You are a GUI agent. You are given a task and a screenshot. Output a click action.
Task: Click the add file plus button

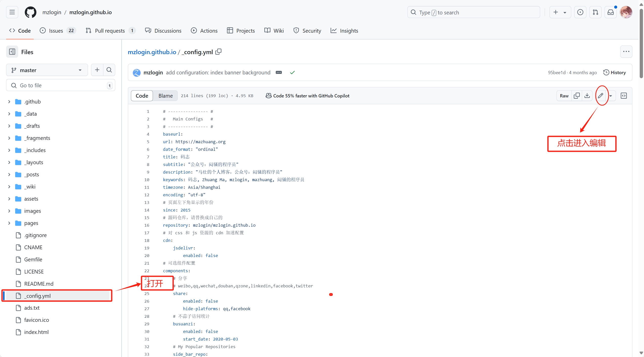[x=97, y=70]
